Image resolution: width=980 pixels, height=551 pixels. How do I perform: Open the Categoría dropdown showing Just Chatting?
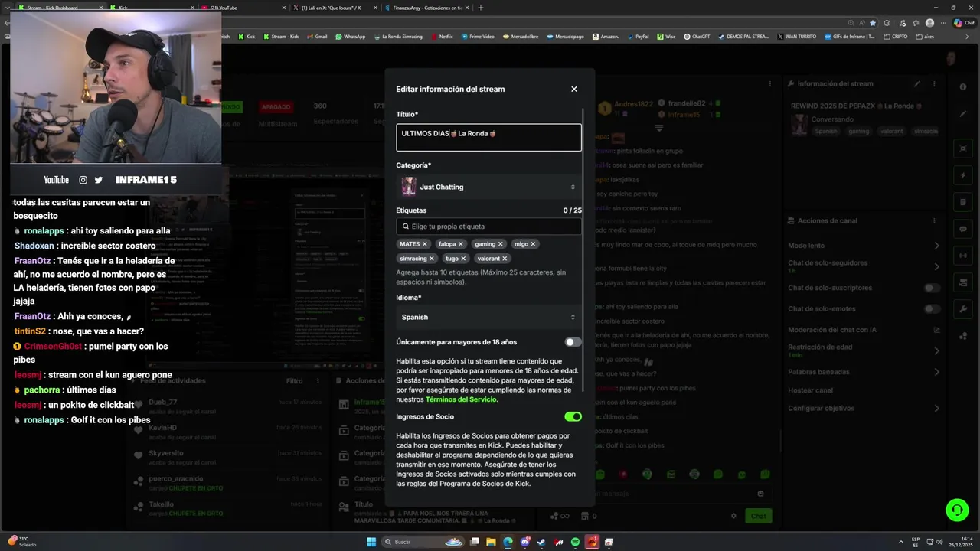point(488,187)
